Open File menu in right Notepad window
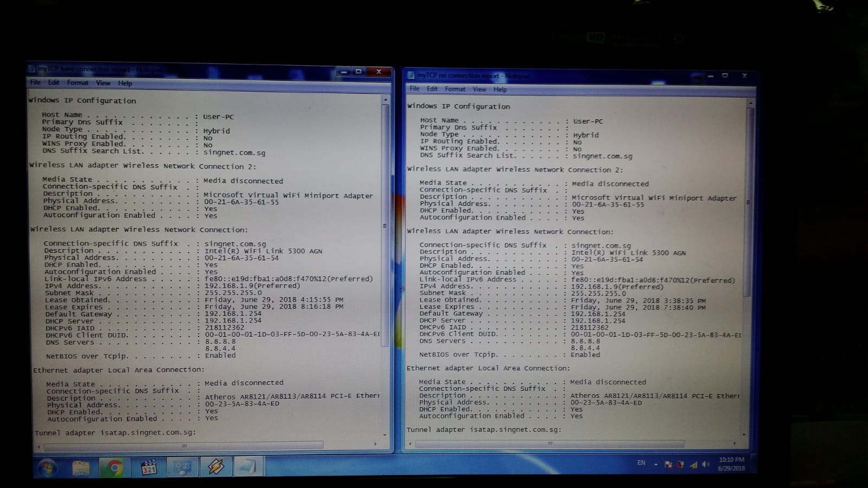 (x=414, y=88)
